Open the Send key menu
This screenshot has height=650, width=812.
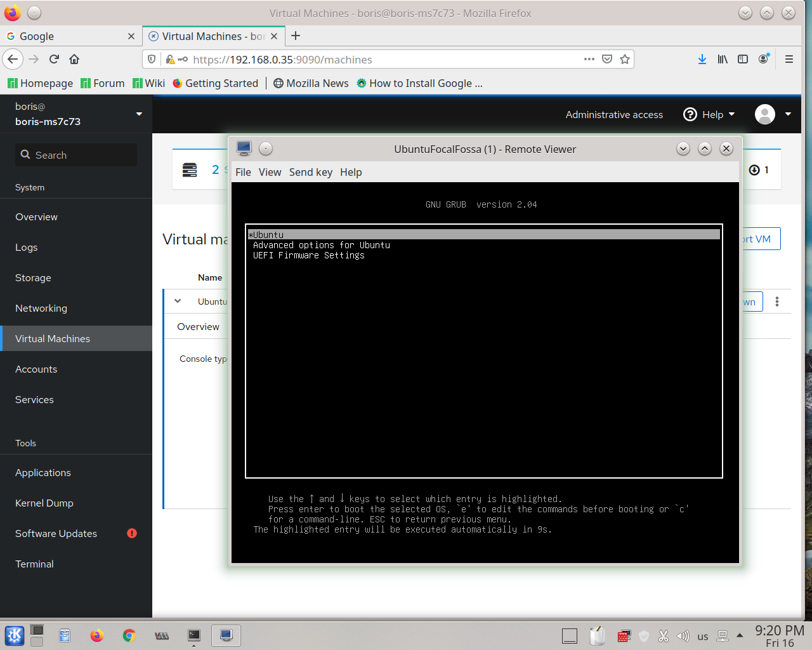[x=310, y=172]
